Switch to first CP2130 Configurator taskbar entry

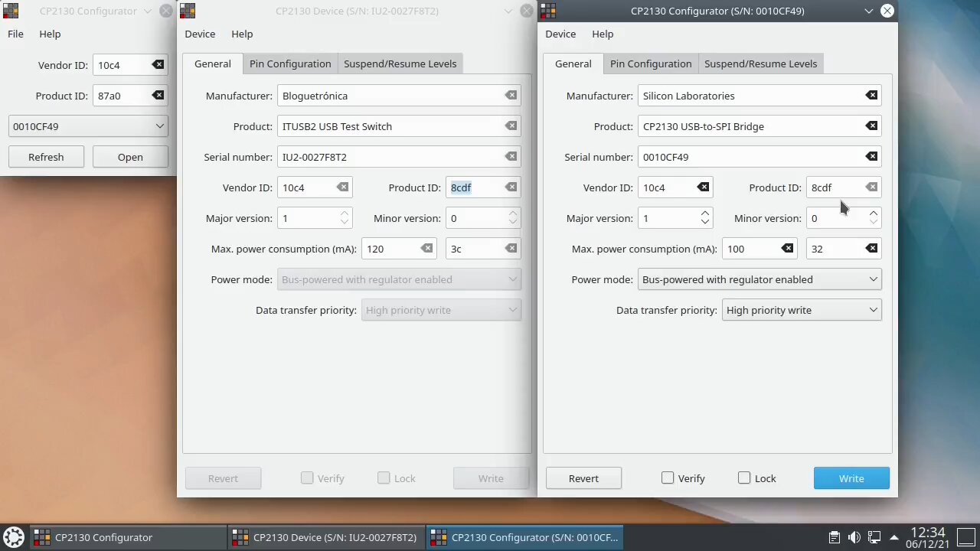coord(128,537)
